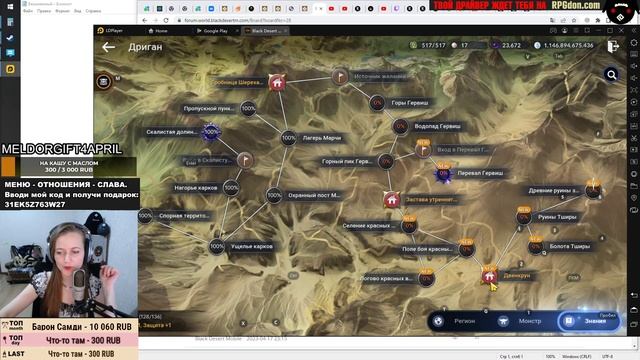The image size is (640, 360).
Task: Switch to the Регион map filter
Action: (x=456, y=321)
